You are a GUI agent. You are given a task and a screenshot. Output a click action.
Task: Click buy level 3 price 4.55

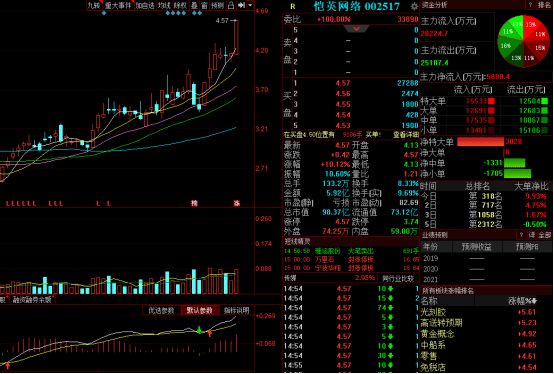[343, 104]
